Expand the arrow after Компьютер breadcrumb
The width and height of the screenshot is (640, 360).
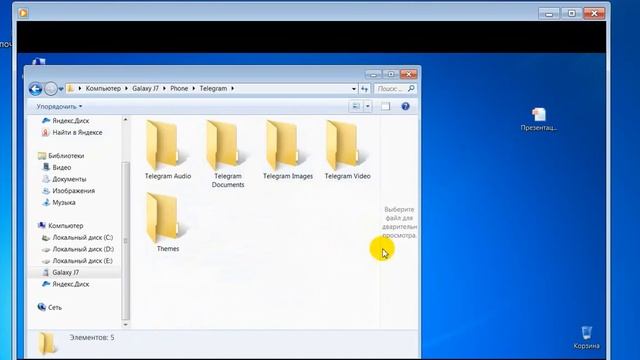[x=126, y=88]
